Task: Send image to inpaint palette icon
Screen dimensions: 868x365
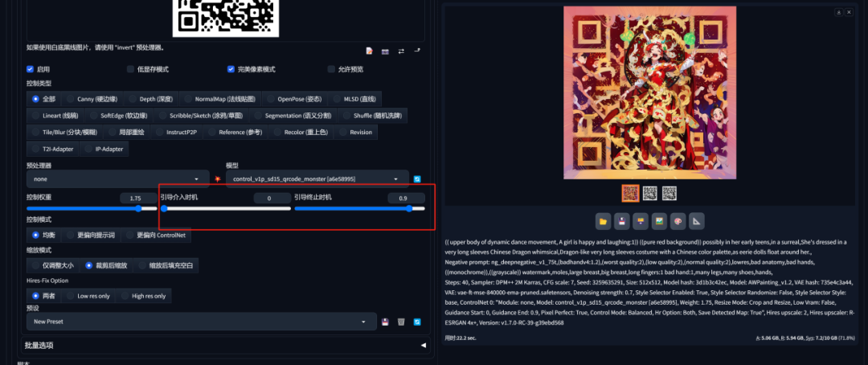Action: coord(678,222)
